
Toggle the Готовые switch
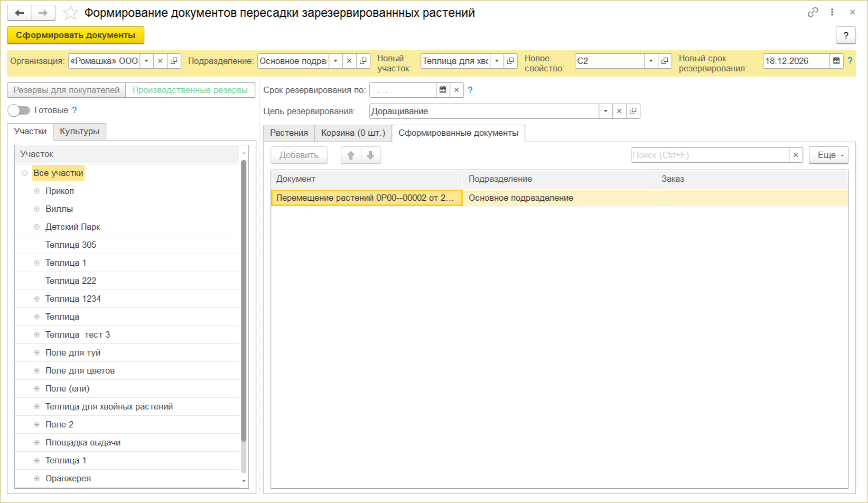click(19, 110)
